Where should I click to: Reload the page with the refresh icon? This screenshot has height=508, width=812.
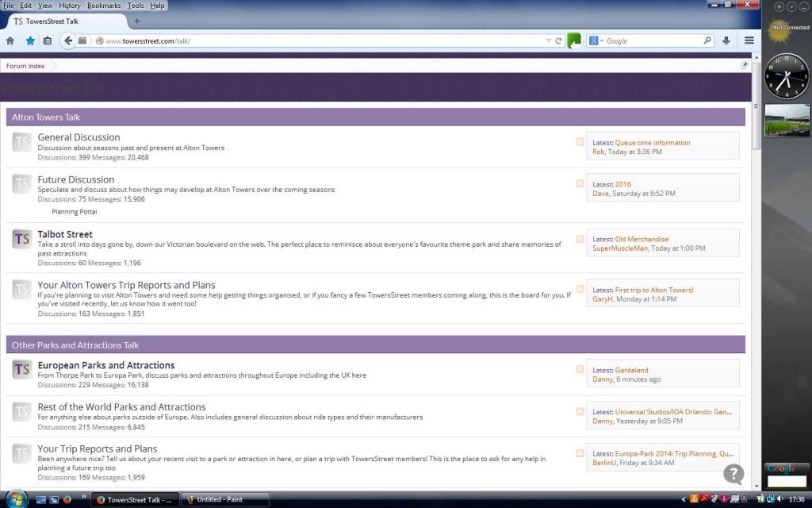(558, 40)
